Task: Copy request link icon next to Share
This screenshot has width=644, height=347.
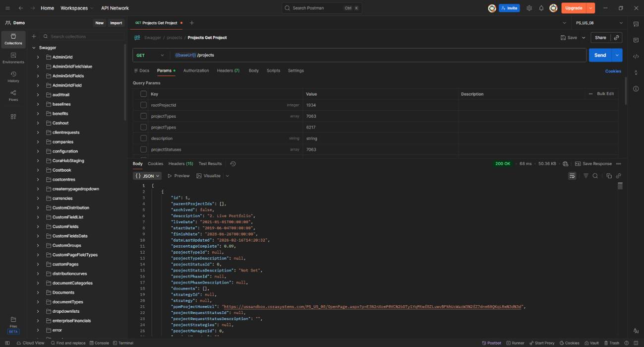Action: 616,37
